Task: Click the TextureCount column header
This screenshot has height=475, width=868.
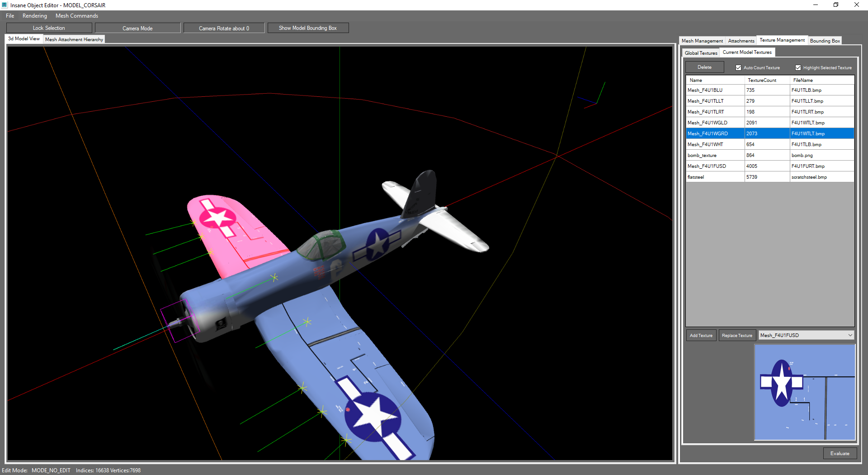Action: click(767, 80)
